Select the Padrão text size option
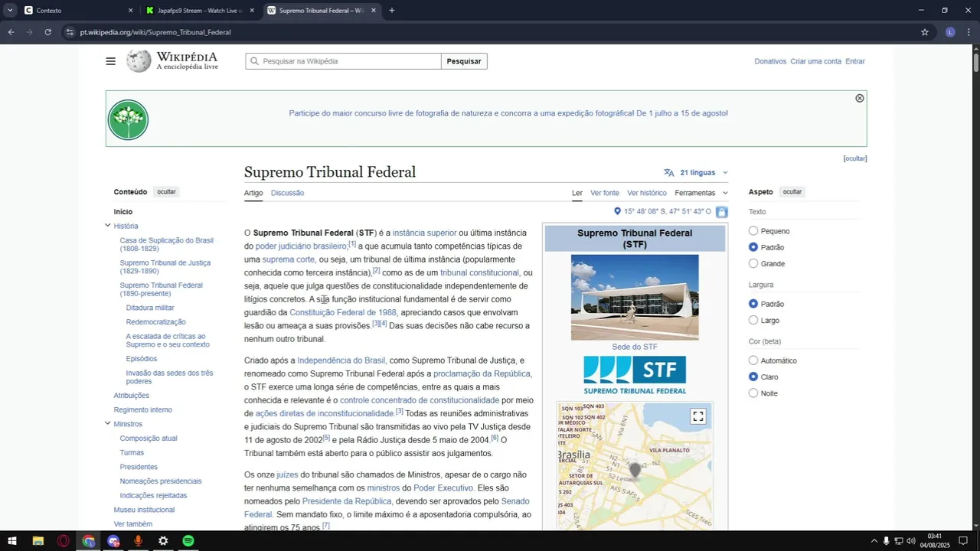The image size is (980, 551). click(753, 247)
